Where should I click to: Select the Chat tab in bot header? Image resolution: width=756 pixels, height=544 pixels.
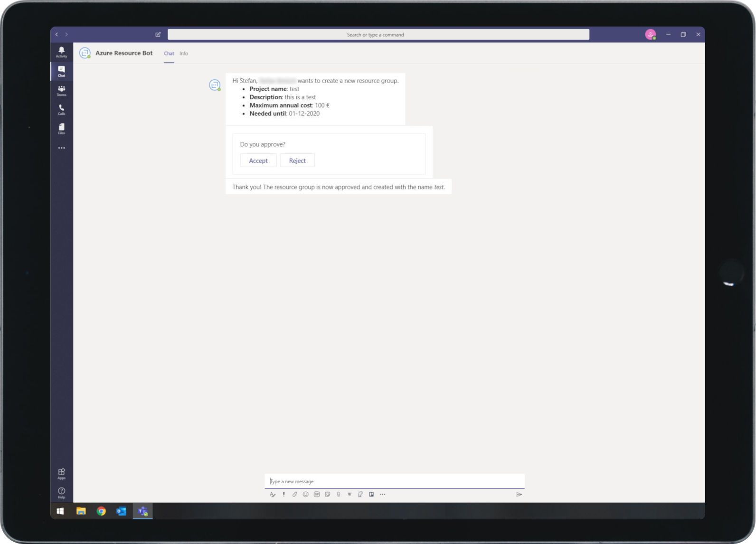click(169, 54)
